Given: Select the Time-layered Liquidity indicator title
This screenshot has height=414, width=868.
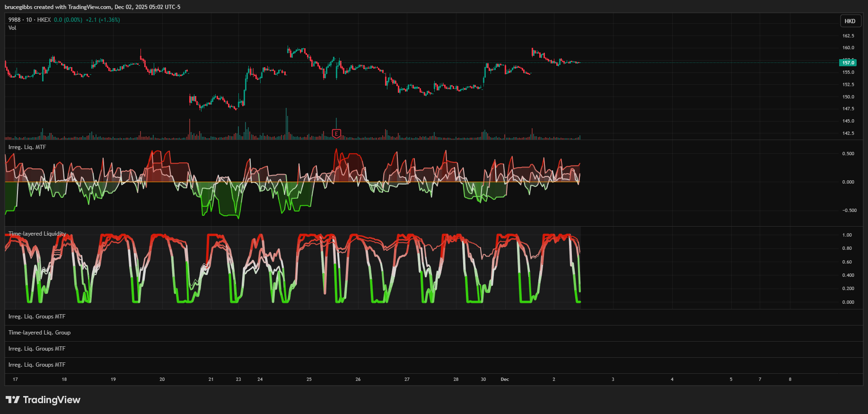Looking at the screenshot, I should pos(37,234).
